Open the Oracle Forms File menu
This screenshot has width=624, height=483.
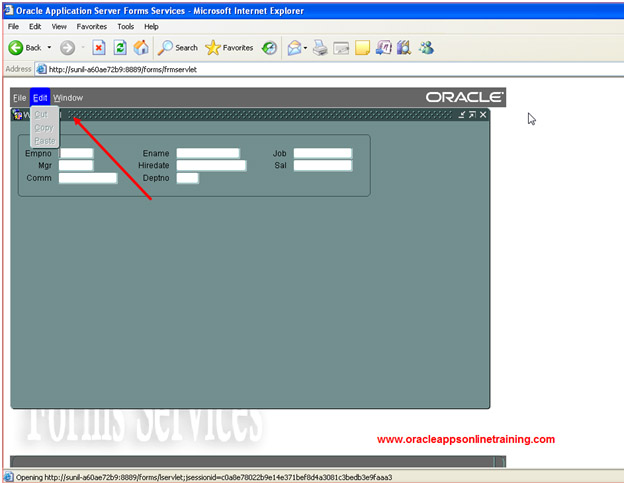19,98
